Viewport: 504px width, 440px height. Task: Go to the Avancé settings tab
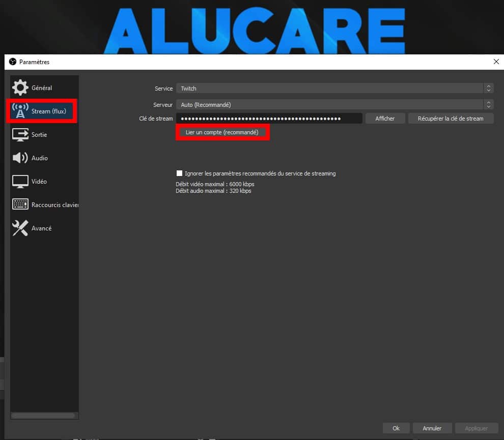tap(42, 228)
